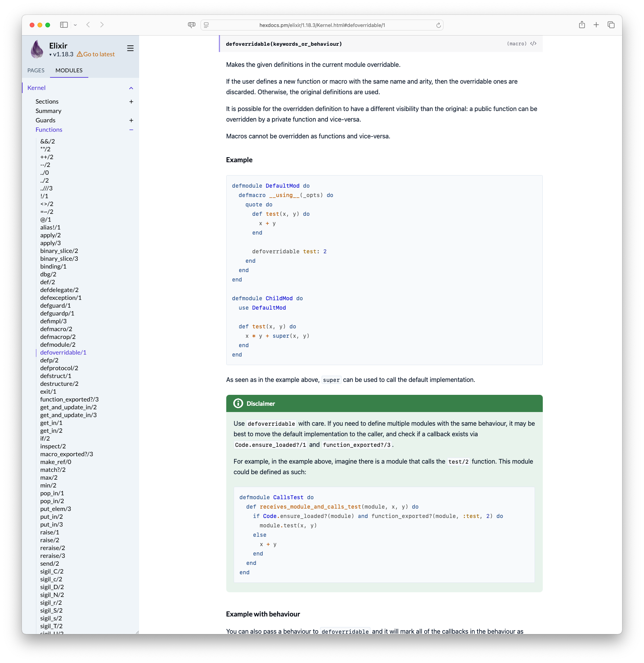Open the defstruct/1 function link

[55, 376]
